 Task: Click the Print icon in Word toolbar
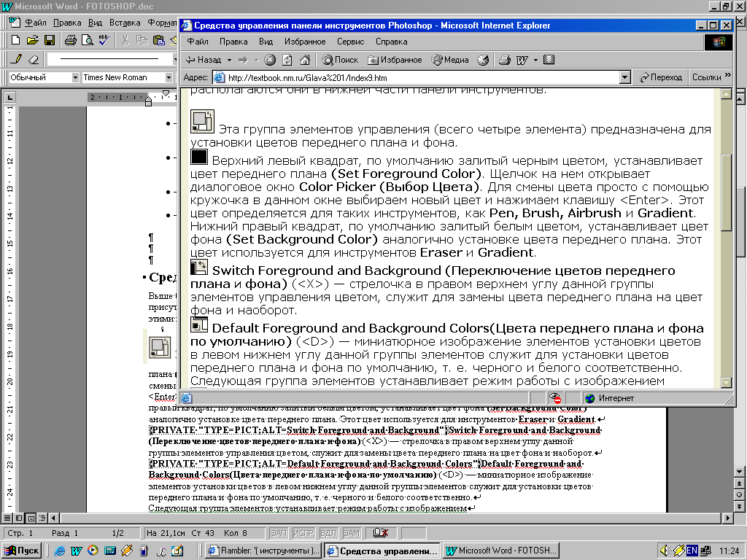(x=71, y=41)
